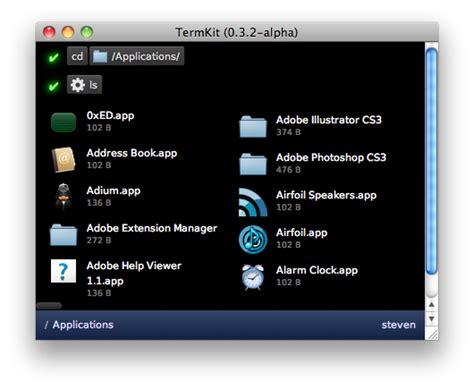The width and height of the screenshot is (474, 389).
Task: Click Applications in the bottom path bar
Action: (83, 325)
